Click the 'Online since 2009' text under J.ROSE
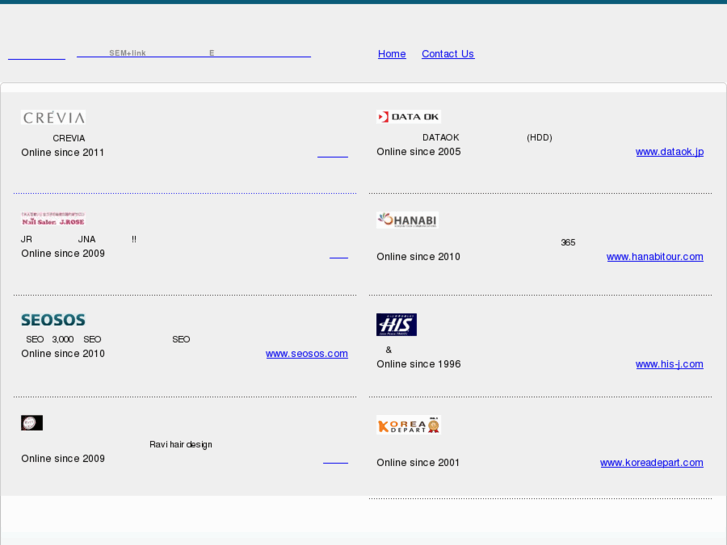The image size is (727, 545). click(x=63, y=253)
